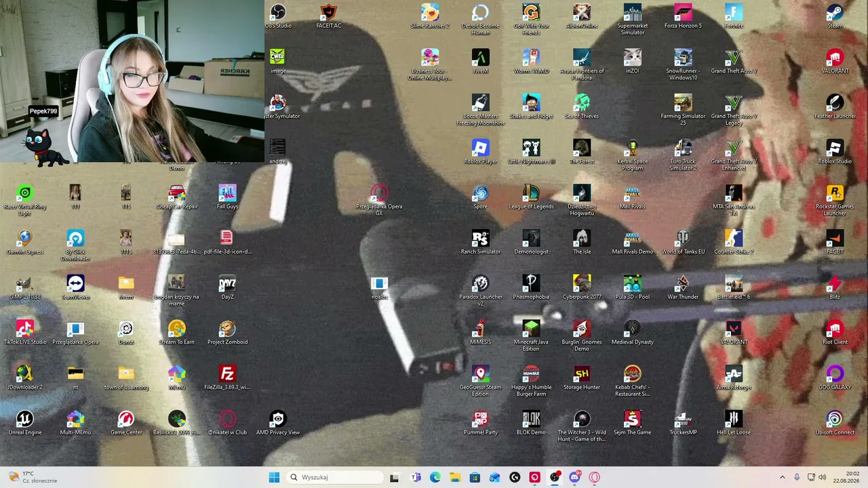Select the Przeglądarka Opera GX shortcut
Image resolution: width=868 pixels, height=488 pixels.
tap(379, 201)
